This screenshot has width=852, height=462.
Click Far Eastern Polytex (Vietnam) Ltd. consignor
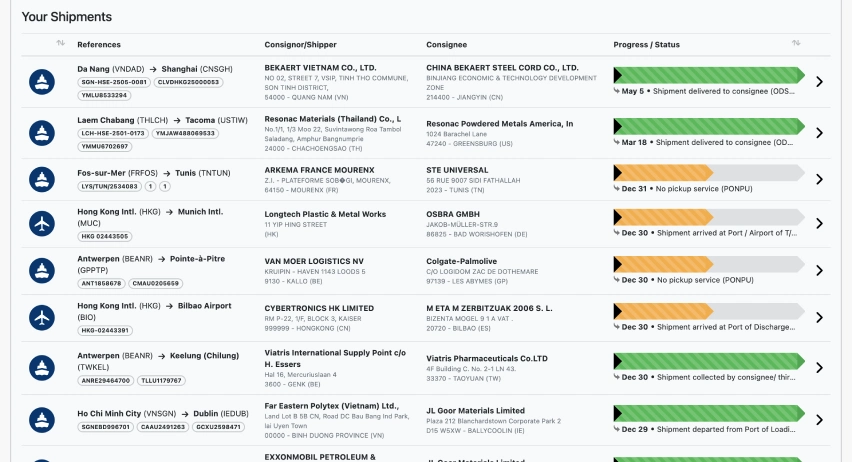coord(331,406)
